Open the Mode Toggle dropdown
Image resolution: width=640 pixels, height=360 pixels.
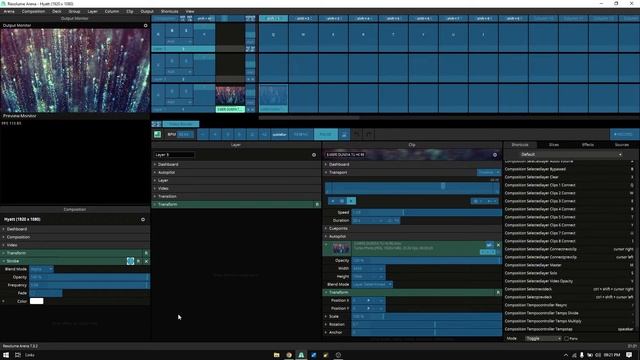click(x=543, y=339)
